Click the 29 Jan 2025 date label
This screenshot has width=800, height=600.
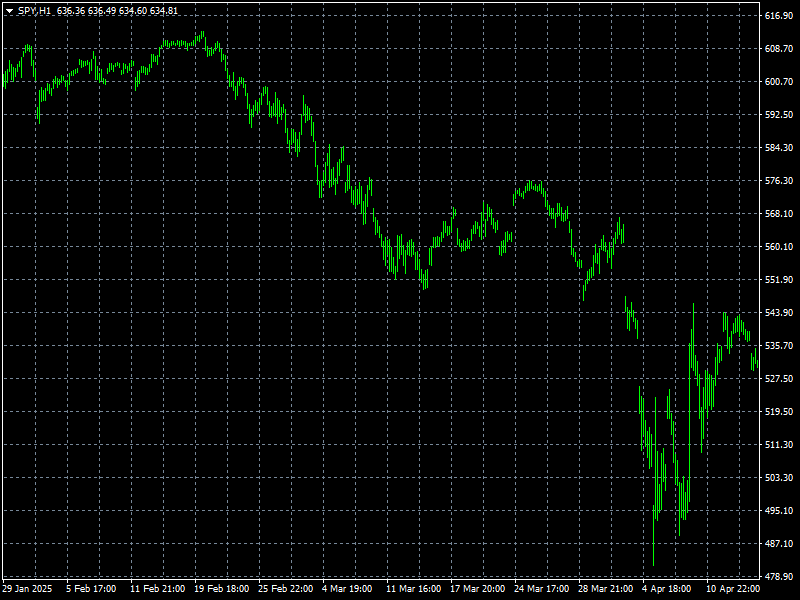coord(27,589)
